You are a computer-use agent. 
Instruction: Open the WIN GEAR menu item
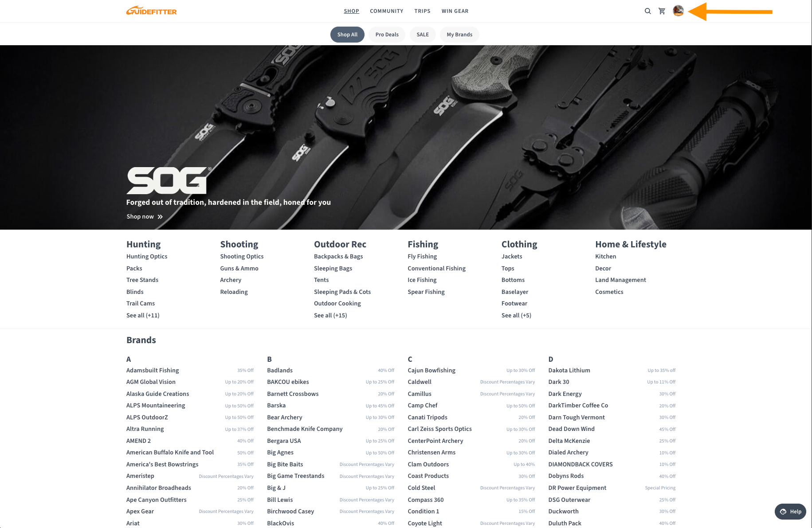tap(455, 11)
